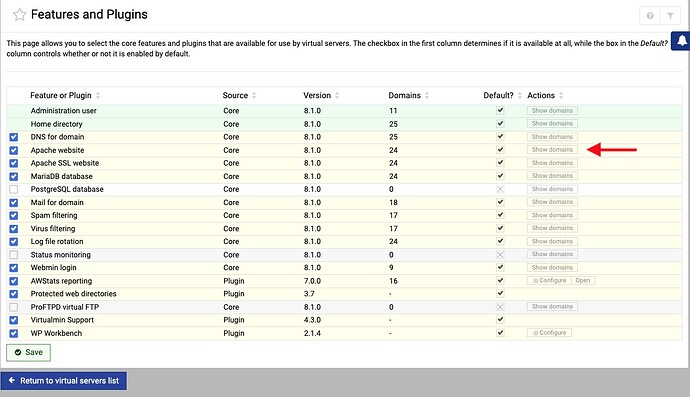Toggle Protected web directories feature checkbox
The height and width of the screenshot is (397, 690).
tap(14, 294)
